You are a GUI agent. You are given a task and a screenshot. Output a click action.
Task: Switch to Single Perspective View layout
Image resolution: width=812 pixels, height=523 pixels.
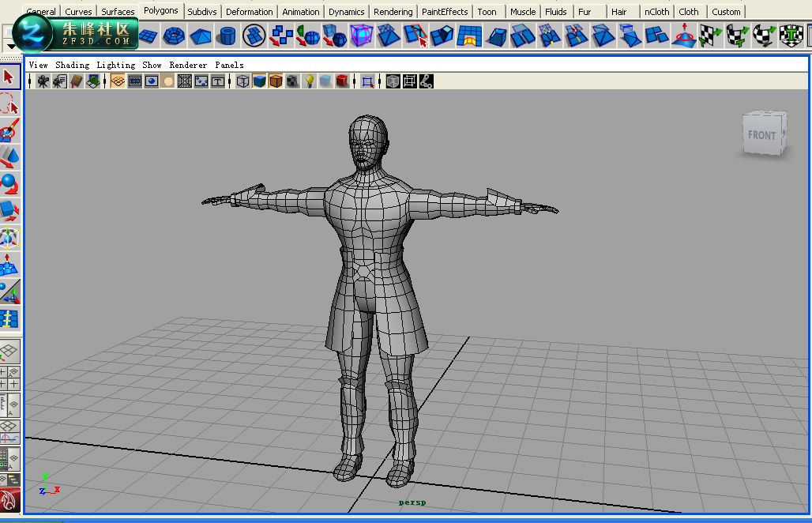9,352
